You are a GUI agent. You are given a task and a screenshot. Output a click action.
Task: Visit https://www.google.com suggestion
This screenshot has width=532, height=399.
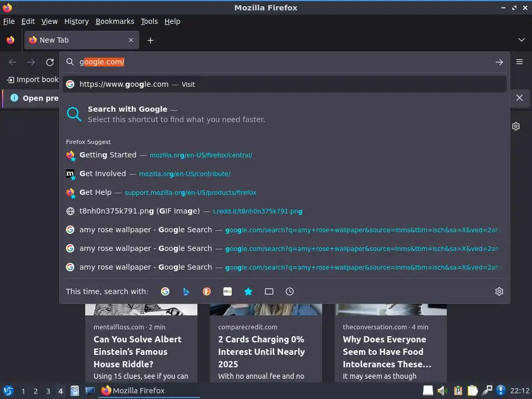pos(284,85)
